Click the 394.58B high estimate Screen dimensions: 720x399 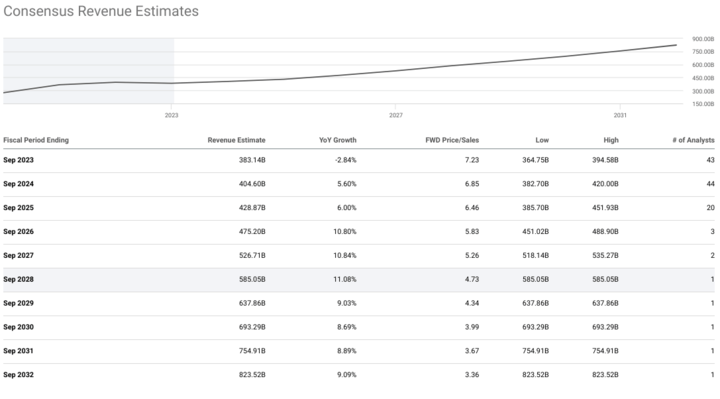605,160
